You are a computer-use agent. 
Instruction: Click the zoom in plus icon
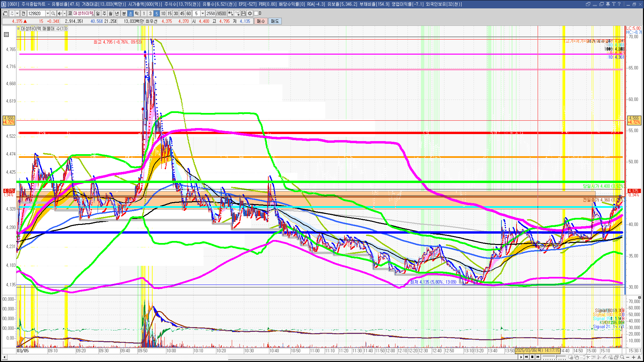click(x=634, y=357)
